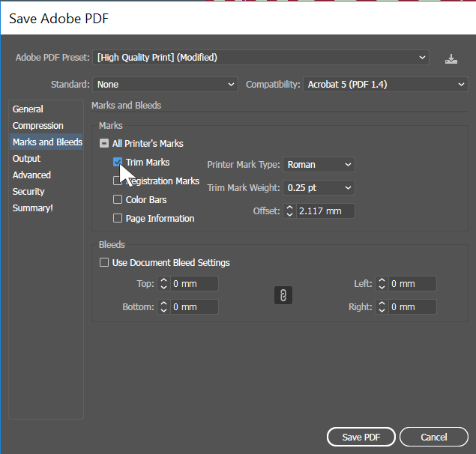Enable the Color Bars checkbox

[118, 200]
